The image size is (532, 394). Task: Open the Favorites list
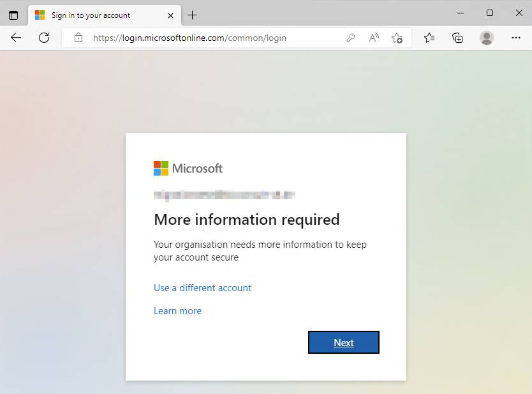(x=429, y=38)
